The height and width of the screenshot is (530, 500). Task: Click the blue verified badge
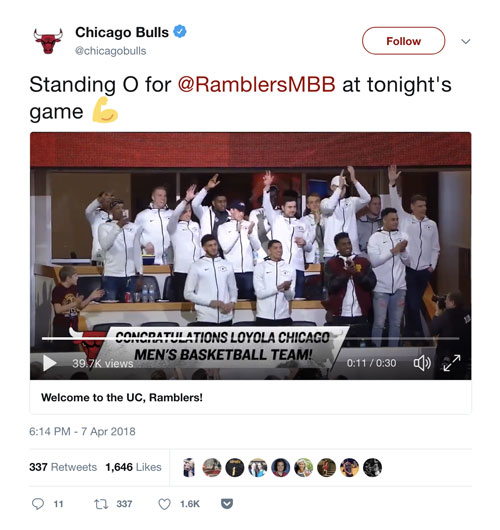click(x=180, y=31)
